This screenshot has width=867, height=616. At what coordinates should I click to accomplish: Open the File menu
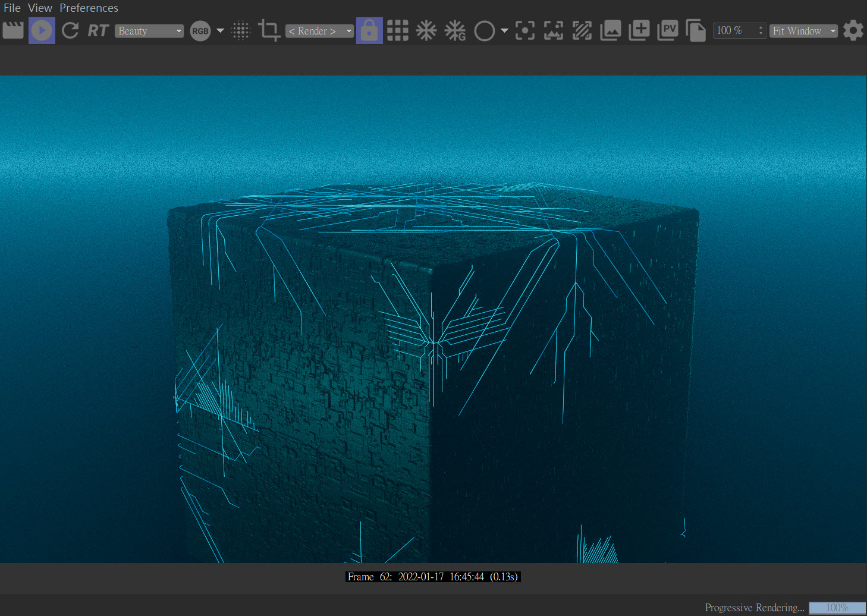(12, 8)
